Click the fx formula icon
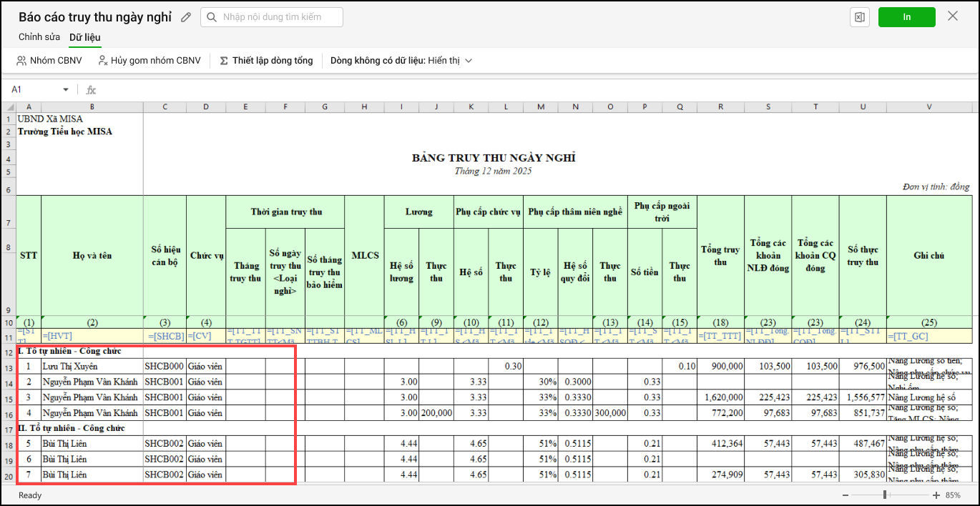The height and width of the screenshot is (506, 980). [x=91, y=90]
